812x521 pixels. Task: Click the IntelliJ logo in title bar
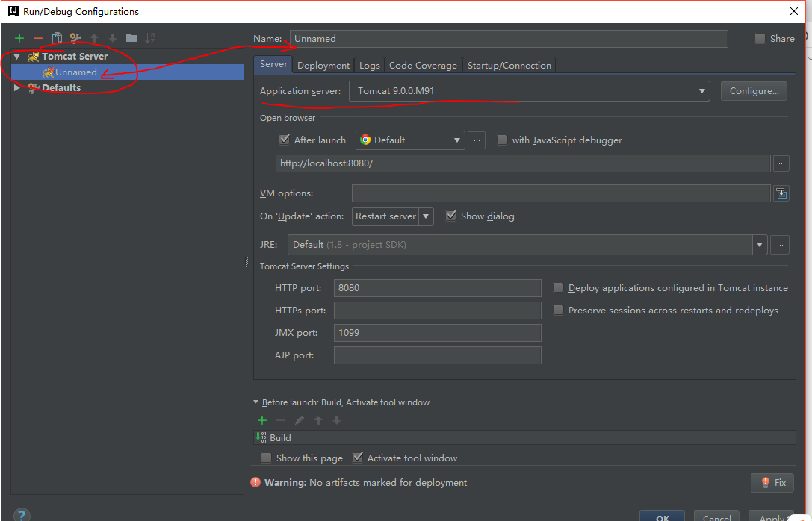tap(13, 11)
